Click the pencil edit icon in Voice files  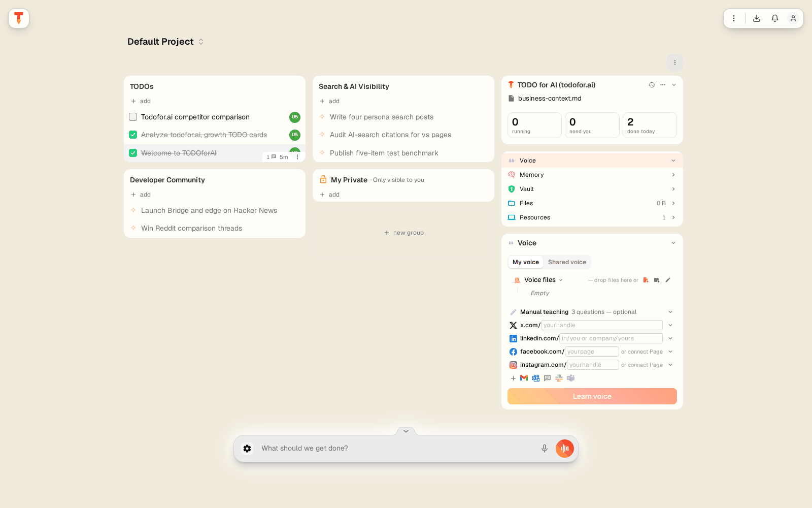[668, 280]
